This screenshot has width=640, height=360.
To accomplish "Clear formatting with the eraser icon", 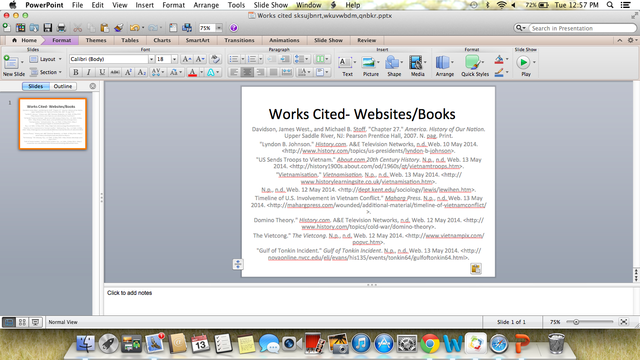I will (x=215, y=59).
